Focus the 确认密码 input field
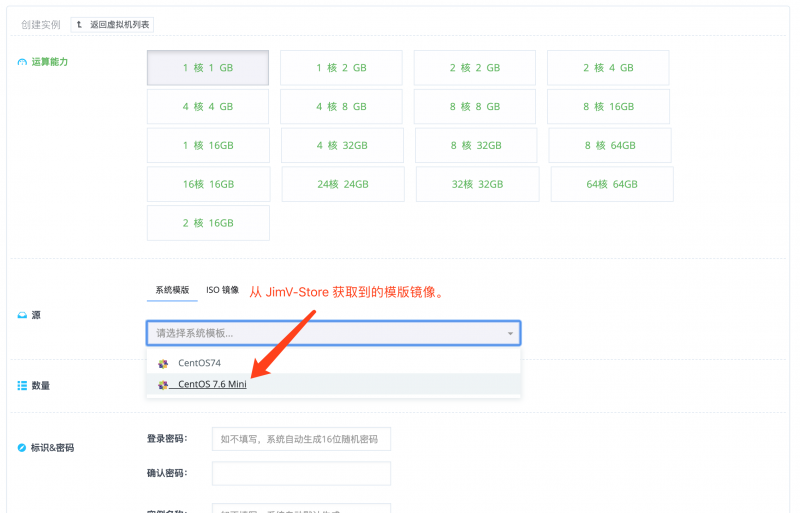Image resolution: width=800 pixels, height=513 pixels. click(302, 473)
